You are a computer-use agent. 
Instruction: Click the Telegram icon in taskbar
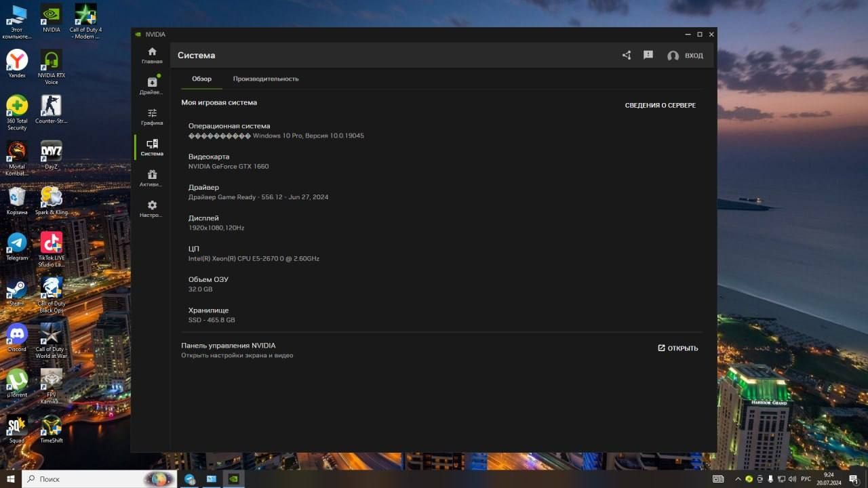pos(190,479)
